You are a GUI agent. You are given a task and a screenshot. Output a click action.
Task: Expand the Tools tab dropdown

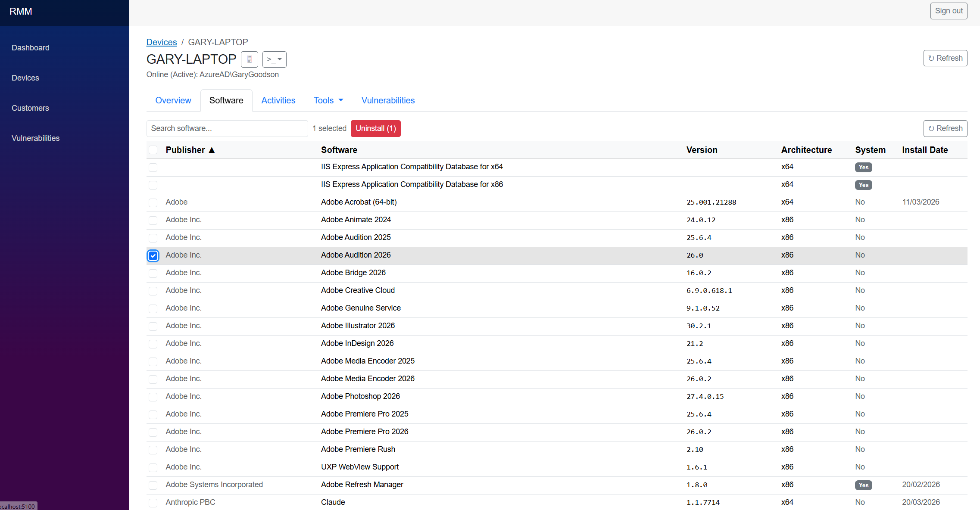click(328, 100)
